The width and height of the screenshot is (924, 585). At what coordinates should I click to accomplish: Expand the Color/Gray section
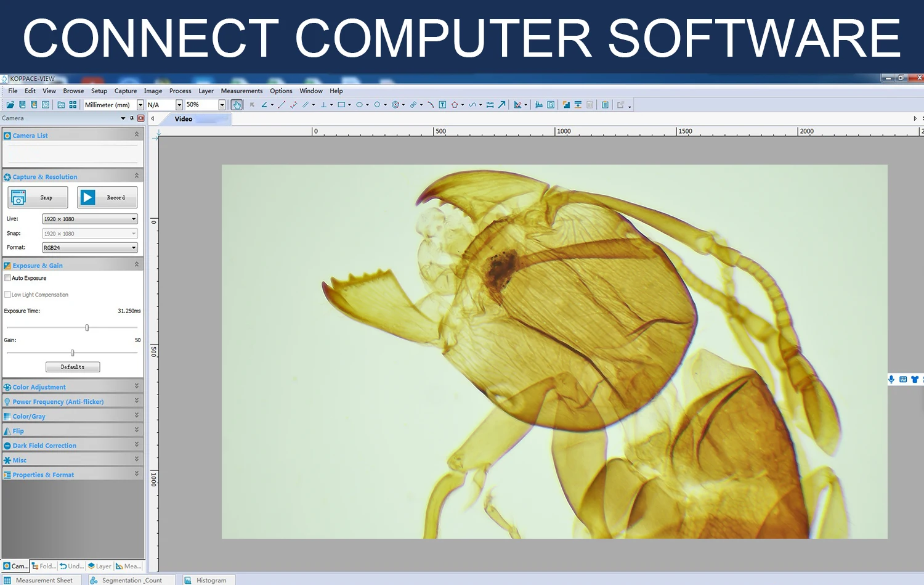(73, 416)
